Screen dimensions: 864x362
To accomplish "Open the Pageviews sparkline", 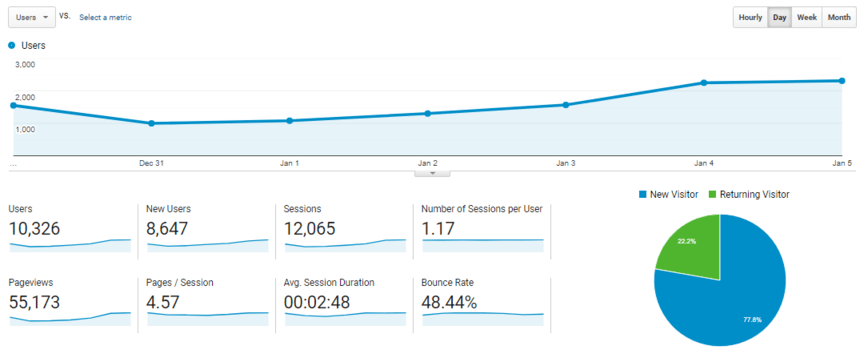I will 70,319.
